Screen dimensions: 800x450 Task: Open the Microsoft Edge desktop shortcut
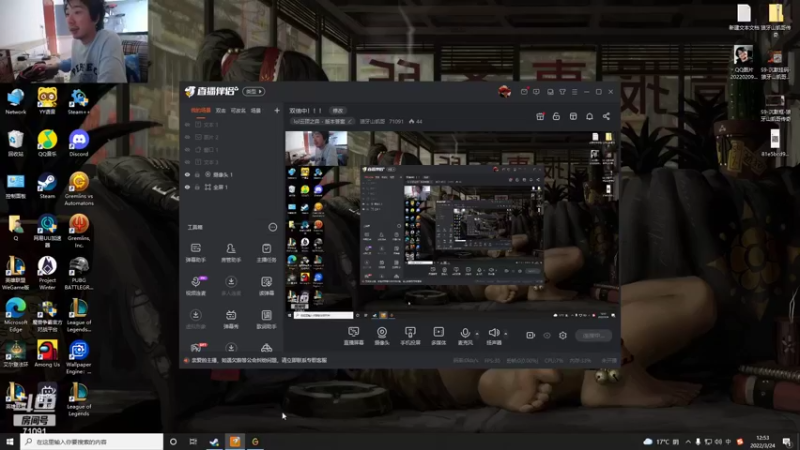pos(15,315)
